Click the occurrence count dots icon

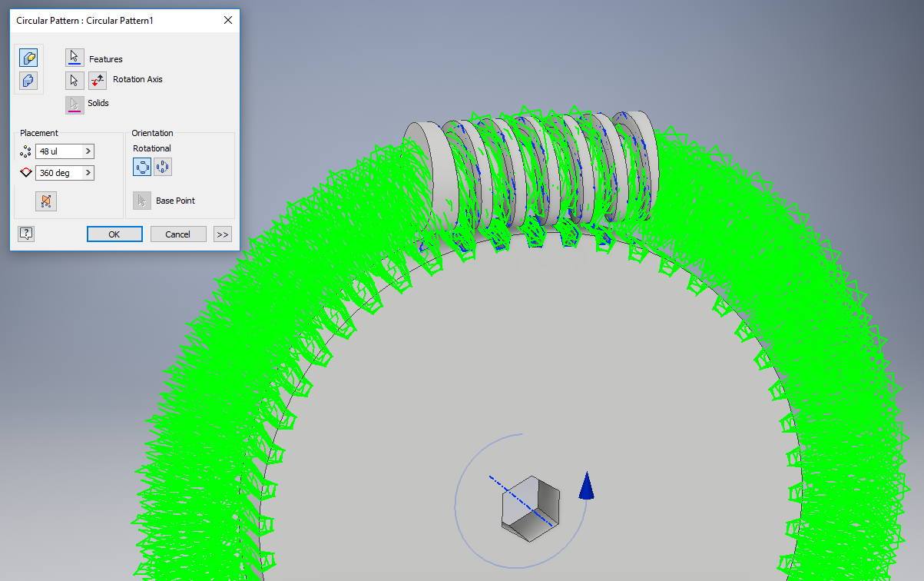point(25,152)
